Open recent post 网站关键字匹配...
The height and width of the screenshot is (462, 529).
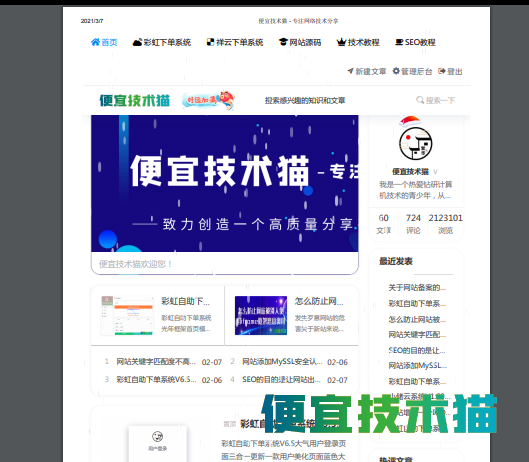pyautogui.click(x=417, y=334)
